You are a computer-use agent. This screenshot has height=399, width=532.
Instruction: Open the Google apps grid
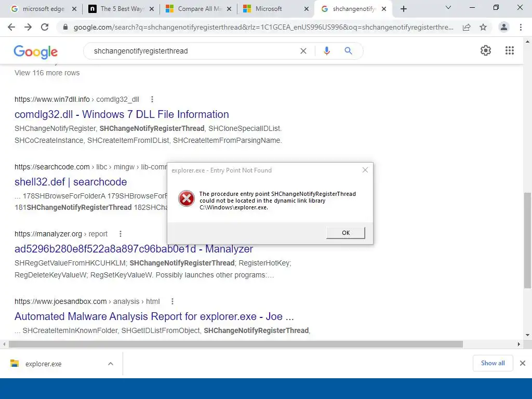pyautogui.click(x=510, y=50)
